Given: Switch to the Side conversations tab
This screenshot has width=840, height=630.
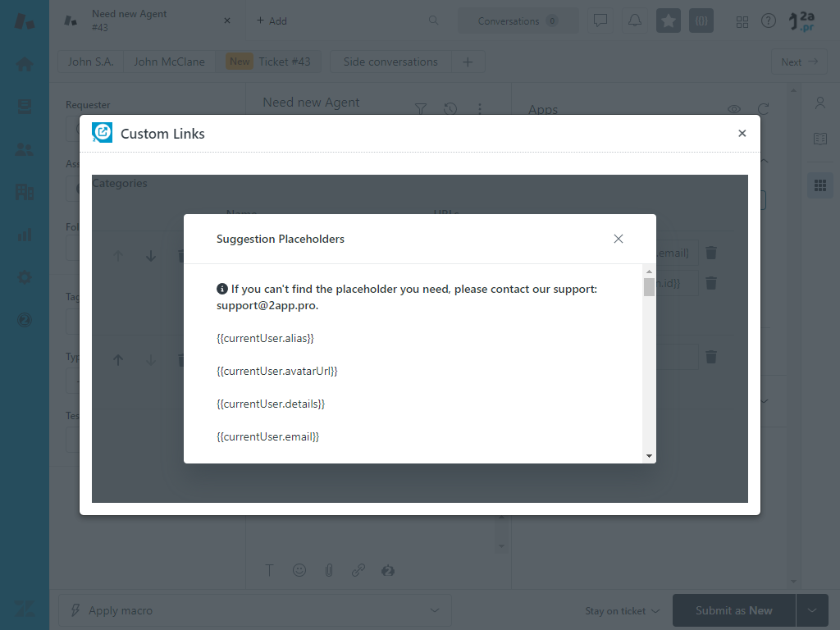Looking at the screenshot, I should pyautogui.click(x=390, y=62).
